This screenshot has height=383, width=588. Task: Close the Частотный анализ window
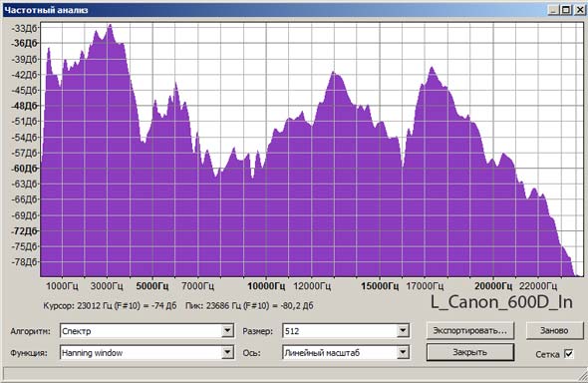click(579, 10)
